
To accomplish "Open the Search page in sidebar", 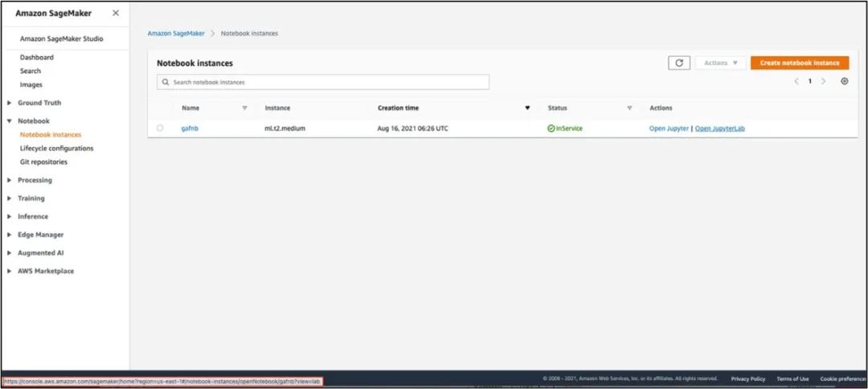I will (31, 71).
